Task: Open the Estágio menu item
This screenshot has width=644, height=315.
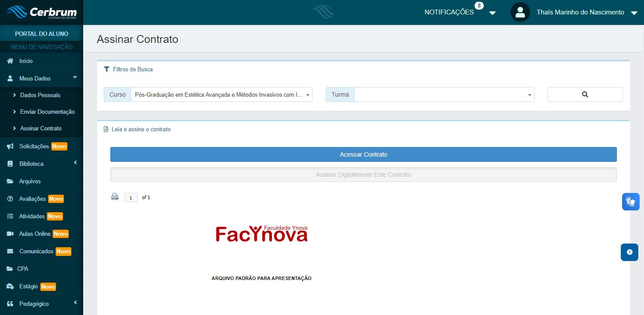Action: 42,286
